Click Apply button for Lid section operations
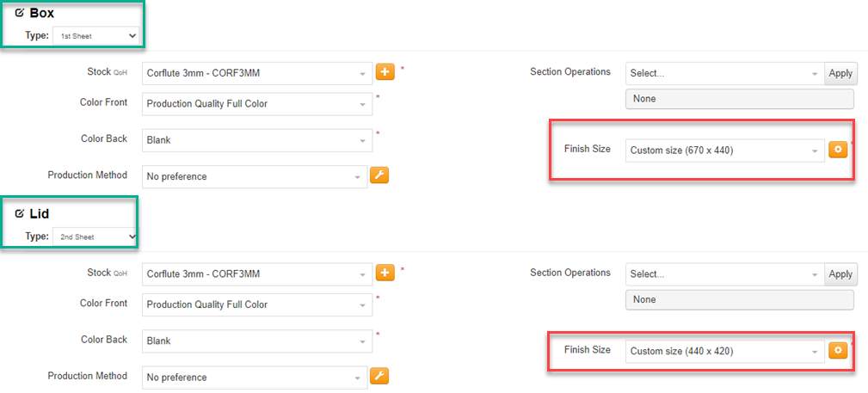This screenshot has height=393, width=868. coord(840,274)
